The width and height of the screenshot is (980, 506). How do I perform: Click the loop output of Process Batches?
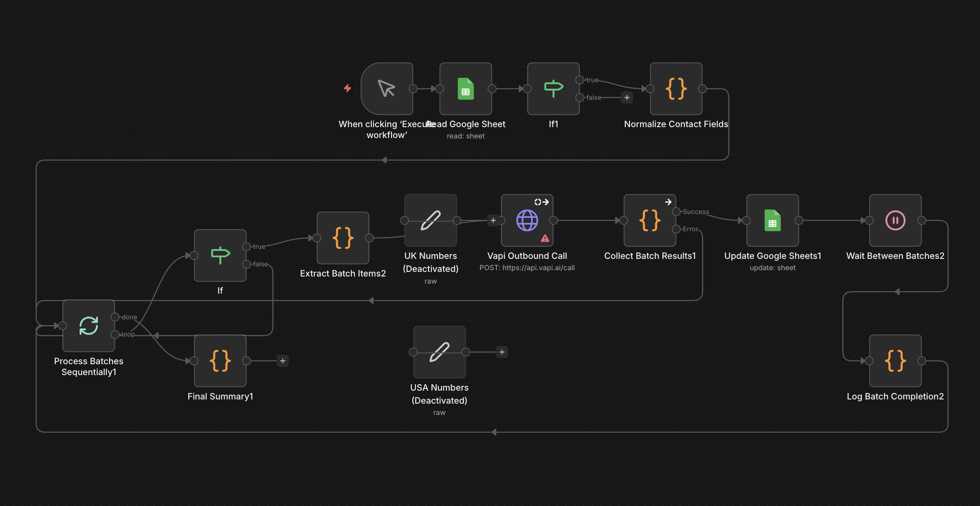[115, 334]
